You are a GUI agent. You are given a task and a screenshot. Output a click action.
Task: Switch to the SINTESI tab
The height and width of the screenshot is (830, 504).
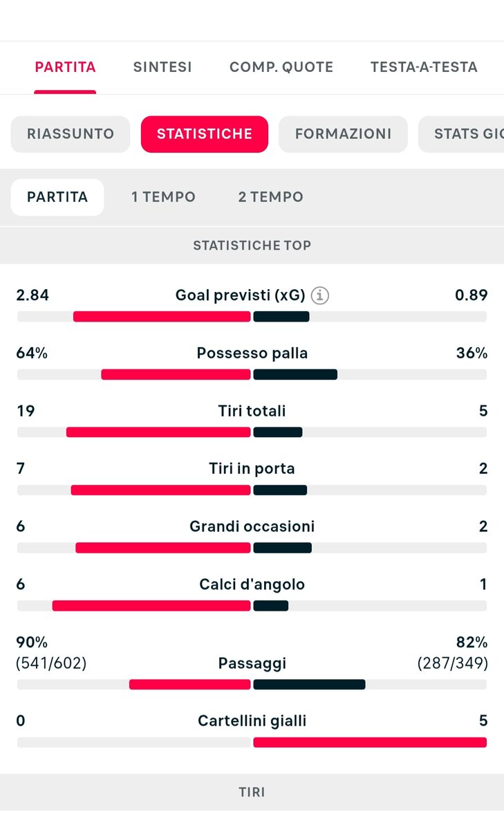click(x=162, y=67)
